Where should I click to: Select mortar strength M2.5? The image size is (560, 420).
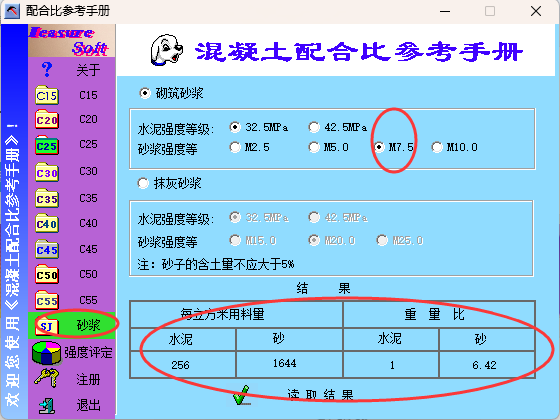(235, 147)
